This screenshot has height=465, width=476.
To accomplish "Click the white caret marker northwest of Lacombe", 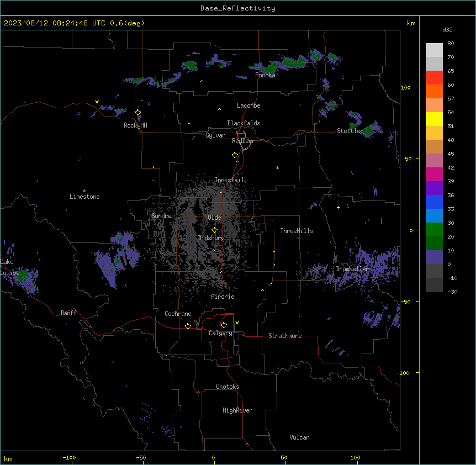I will click(x=219, y=109).
